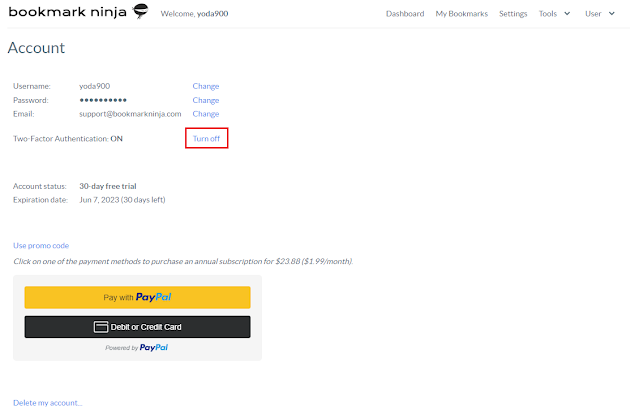Click the Username: label
Image resolution: width=639 pixels, height=414 pixels.
(x=32, y=86)
